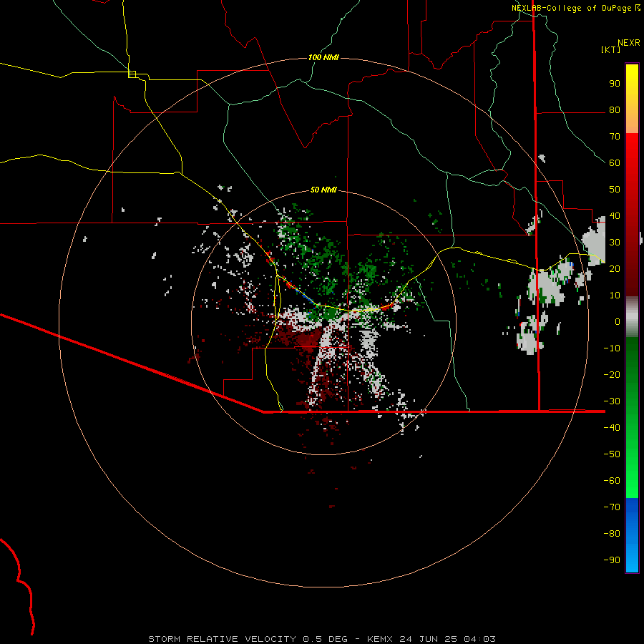644x644 pixels.
Task: Select the 20 value on the velocity scale
Action: pyautogui.click(x=615, y=268)
